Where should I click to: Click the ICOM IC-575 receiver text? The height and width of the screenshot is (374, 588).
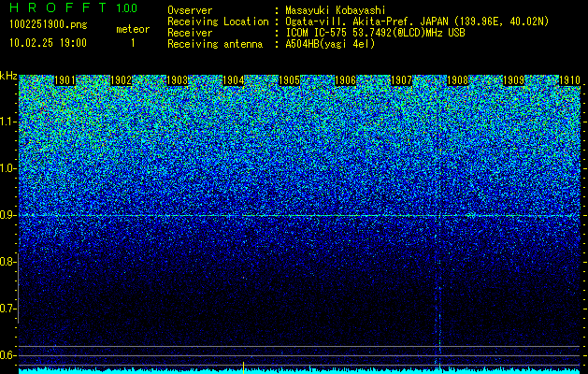[x=375, y=33]
